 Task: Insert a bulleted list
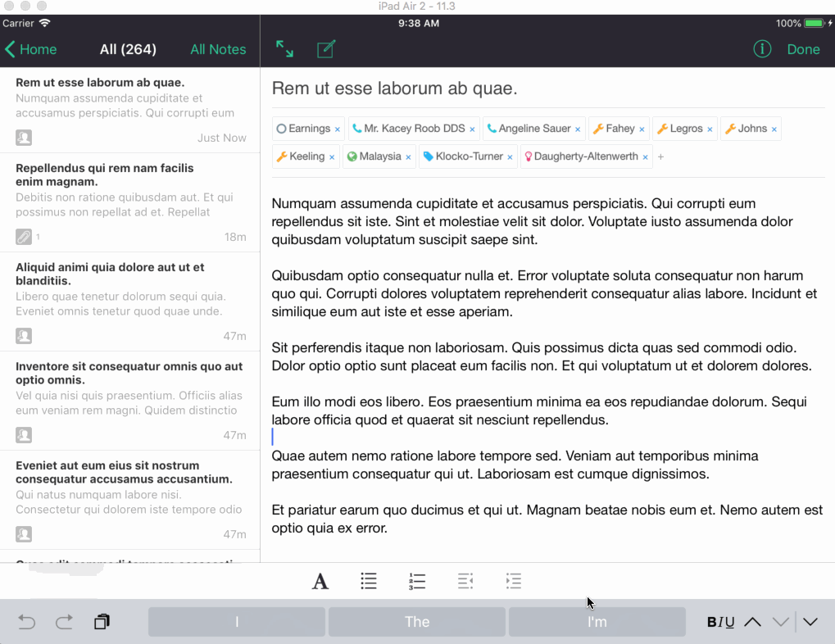tap(369, 581)
